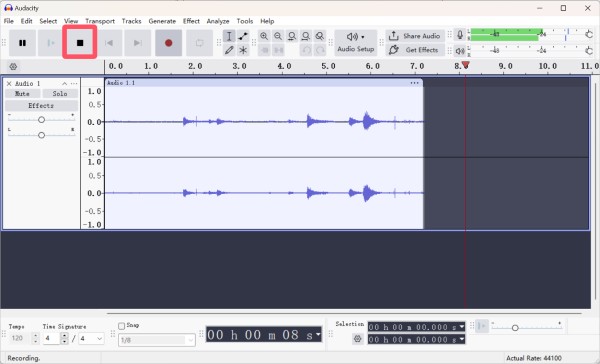The width and height of the screenshot is (600, 364).
Task: Open the Select menu
Action: coord(48,21)
